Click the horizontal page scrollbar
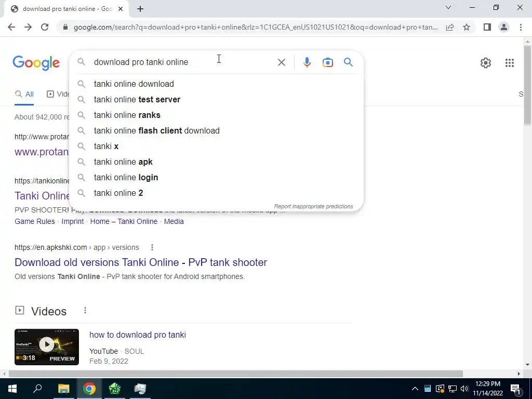Image resolution: width=532 pixels, height=399 pixels. point(236,374)
